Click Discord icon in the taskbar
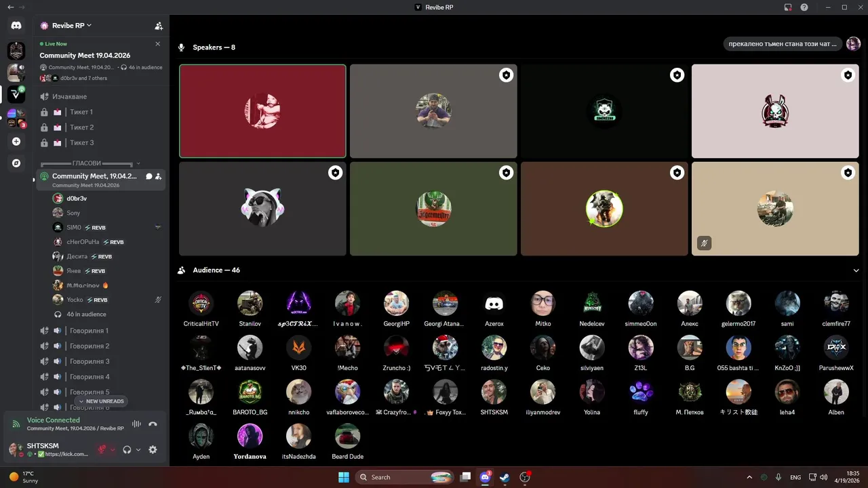This screenshot has width=868, height=488. click(485, 476)
